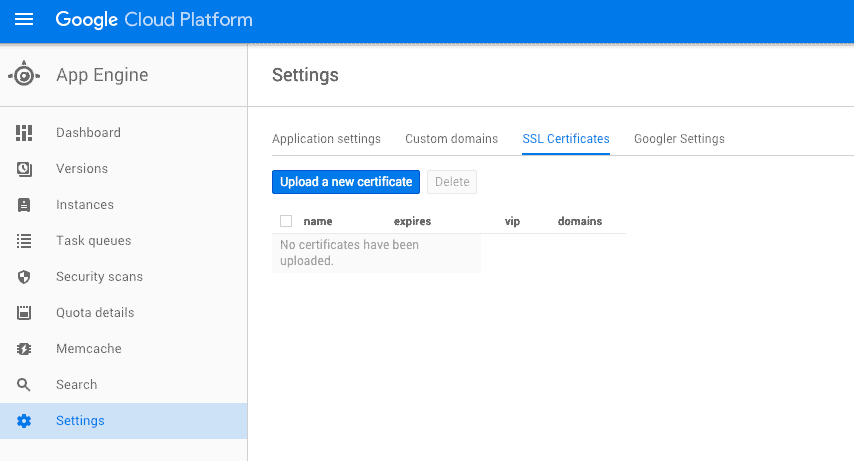This screenshot has height=461, width=854.
Task: Click the Instances document icon
Action: [x=24, y=204]
